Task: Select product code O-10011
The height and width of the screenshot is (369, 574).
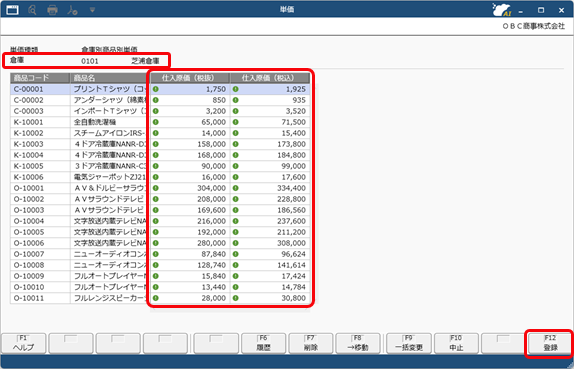Action: pos(29,298)
